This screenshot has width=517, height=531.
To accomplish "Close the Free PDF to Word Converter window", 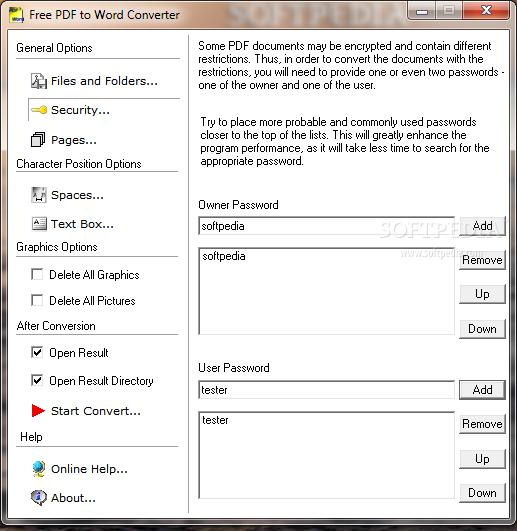I will pos(487,10).
